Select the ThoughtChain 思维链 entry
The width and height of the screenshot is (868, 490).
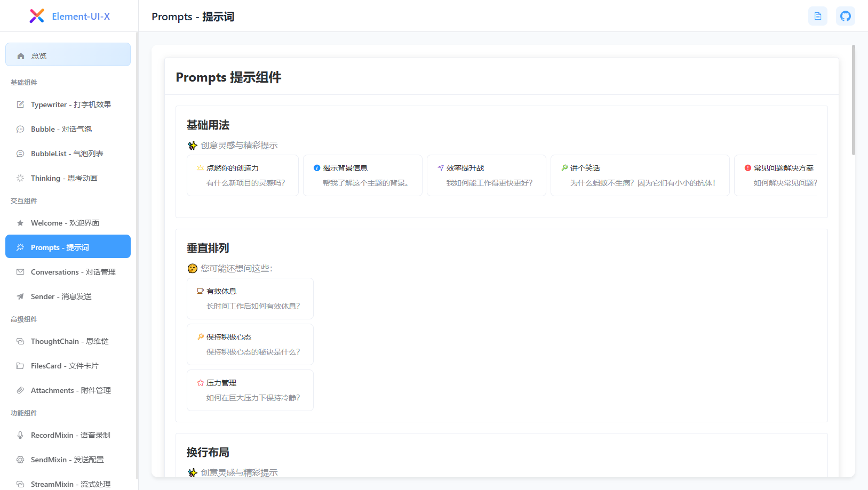coord(65,341)
